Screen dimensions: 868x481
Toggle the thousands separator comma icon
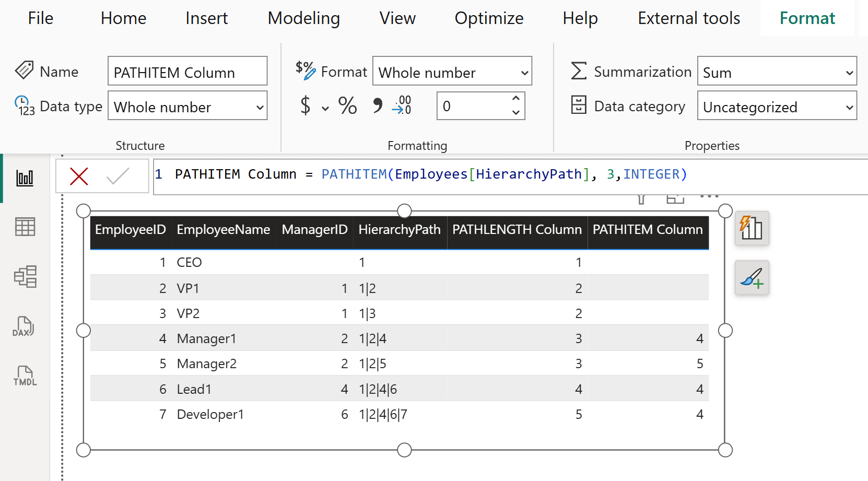click(x=378, y=105)
